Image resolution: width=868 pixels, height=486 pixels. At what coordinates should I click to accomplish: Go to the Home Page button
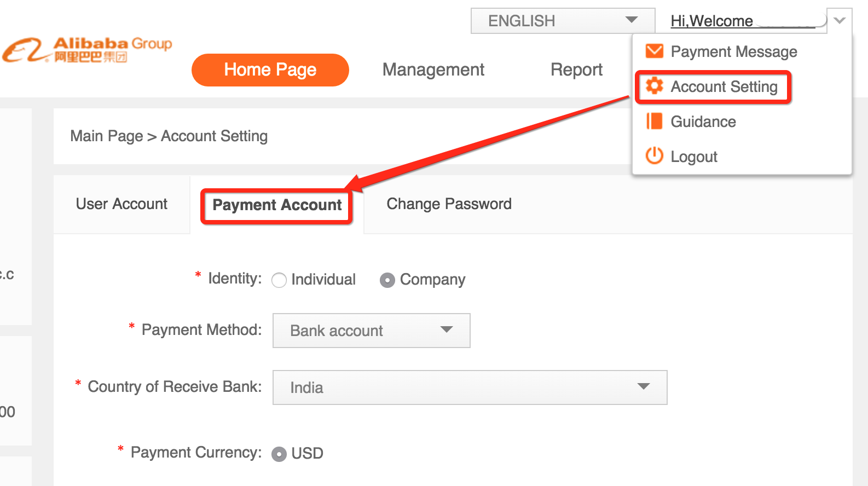point(270,70)
